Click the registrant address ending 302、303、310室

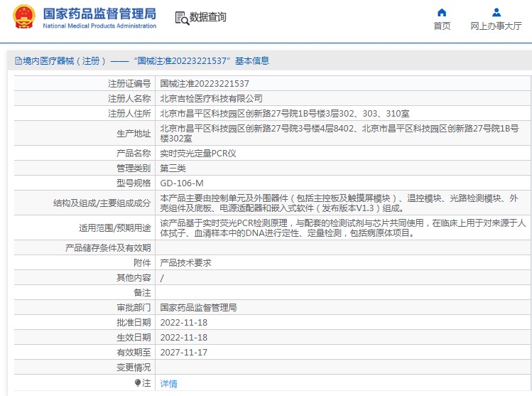284,114
